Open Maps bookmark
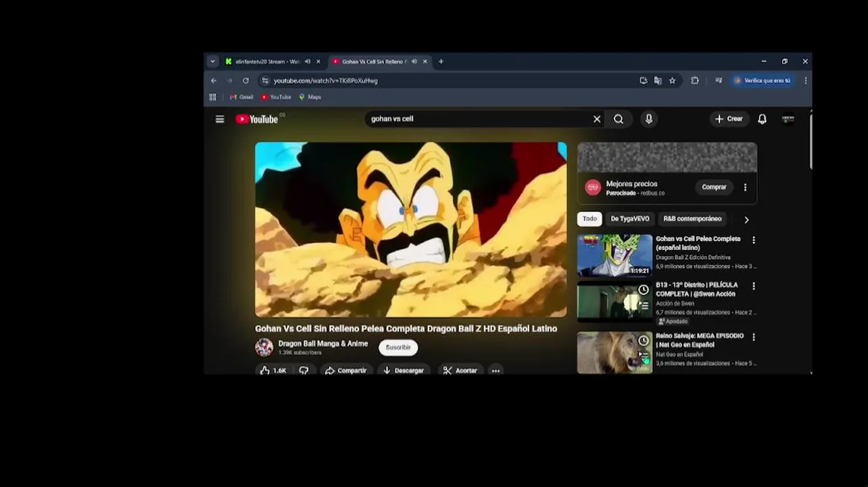Image resolution: width=868 pixels, height=487 pixels. [x=310, y=97]
